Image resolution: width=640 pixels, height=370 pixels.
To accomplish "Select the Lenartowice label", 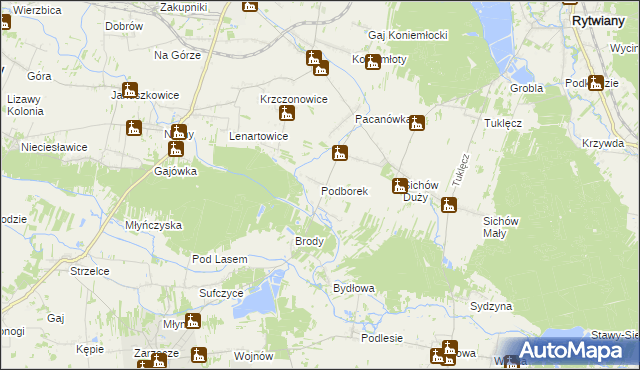I will pyautogui.click(x=258, y=136).
